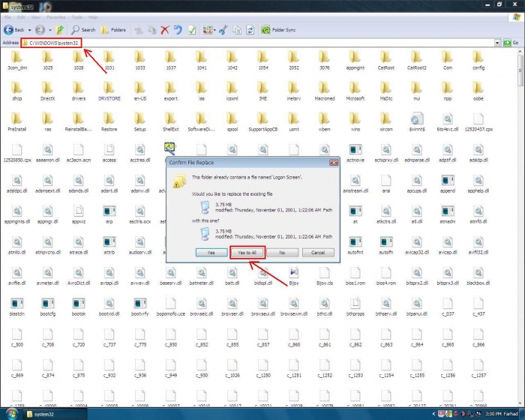
Task: Select the avicap32.dll file
Action: 417,244
